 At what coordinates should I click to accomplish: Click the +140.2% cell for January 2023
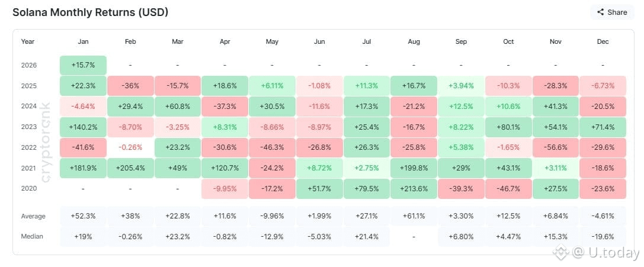click(83, 127)
